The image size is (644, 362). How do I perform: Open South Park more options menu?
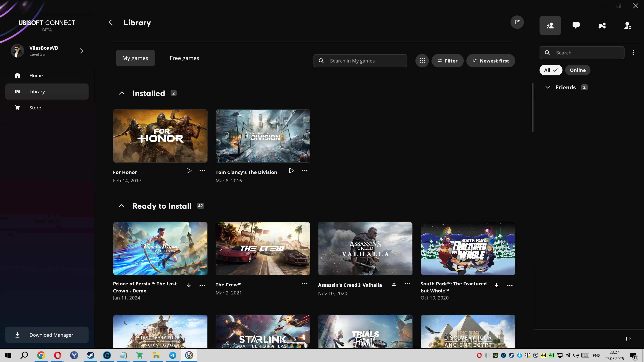click(x=510, y=286)
